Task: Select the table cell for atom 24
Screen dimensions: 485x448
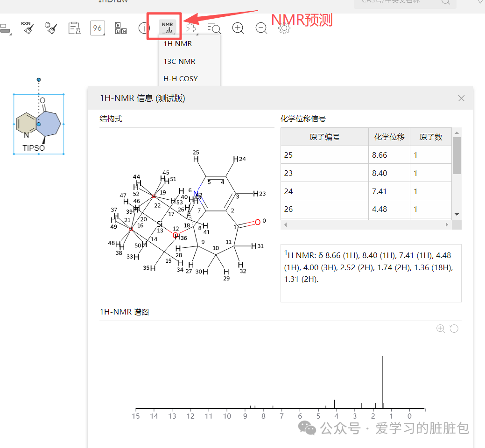Action: (x=324, y=191)
